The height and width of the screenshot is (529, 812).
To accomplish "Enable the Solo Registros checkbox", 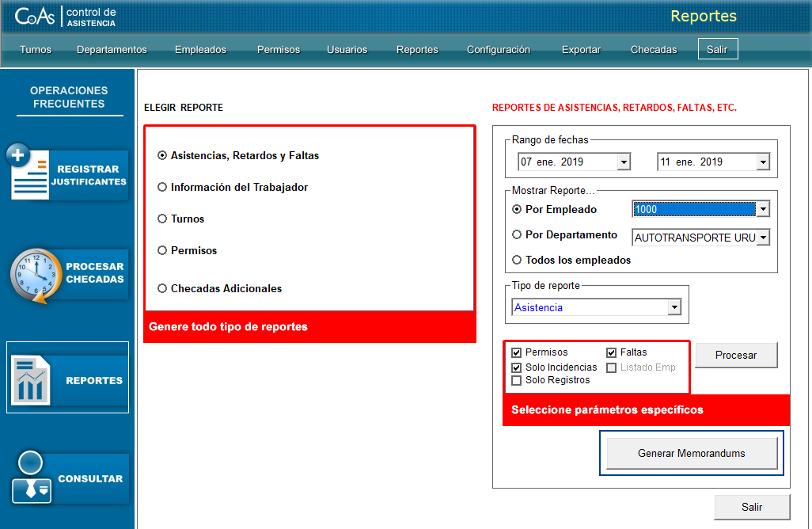I will (x=517, y=380).
